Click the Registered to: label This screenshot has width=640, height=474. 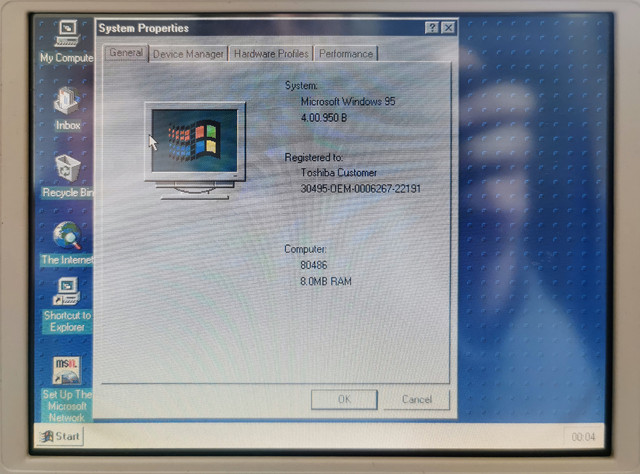coord(313,157)
